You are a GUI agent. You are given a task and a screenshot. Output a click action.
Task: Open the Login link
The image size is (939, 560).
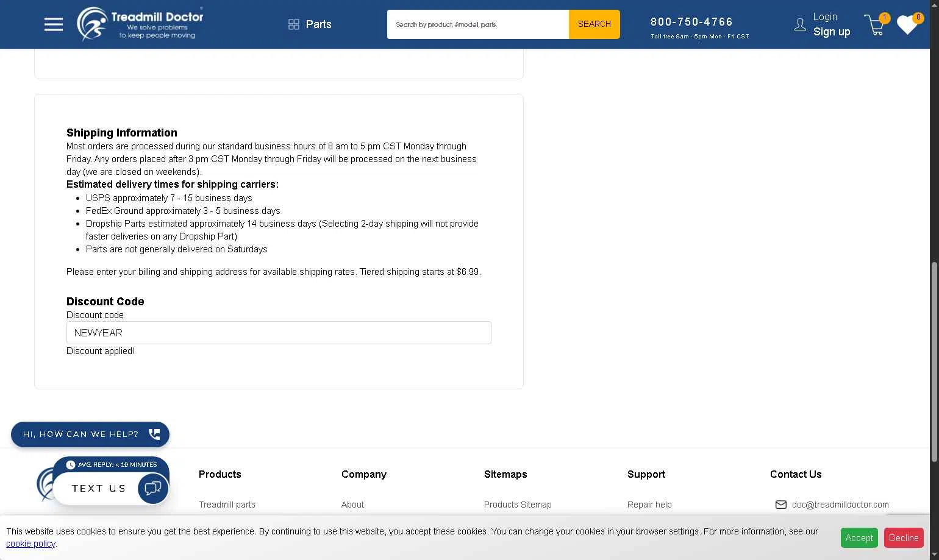pyautogui.click(x=825, y=17)
